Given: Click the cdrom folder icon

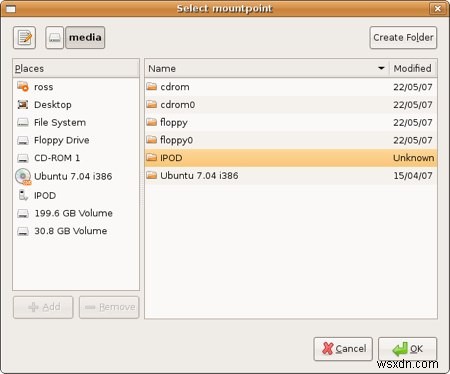Looking at the screenshot, I should tap(152, 87).
